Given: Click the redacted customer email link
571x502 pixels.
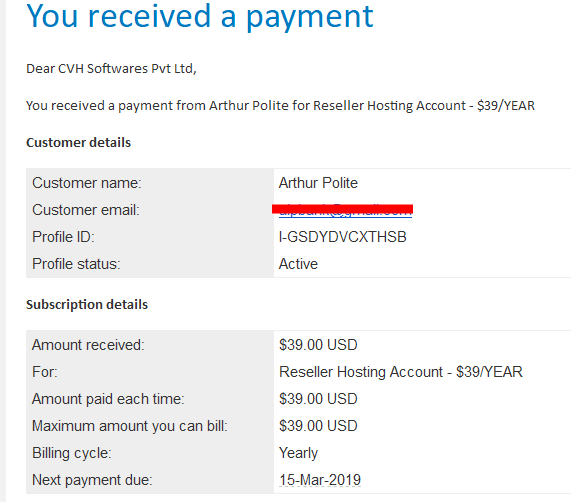Looking at the screenshot, I should tap(345, 210).
